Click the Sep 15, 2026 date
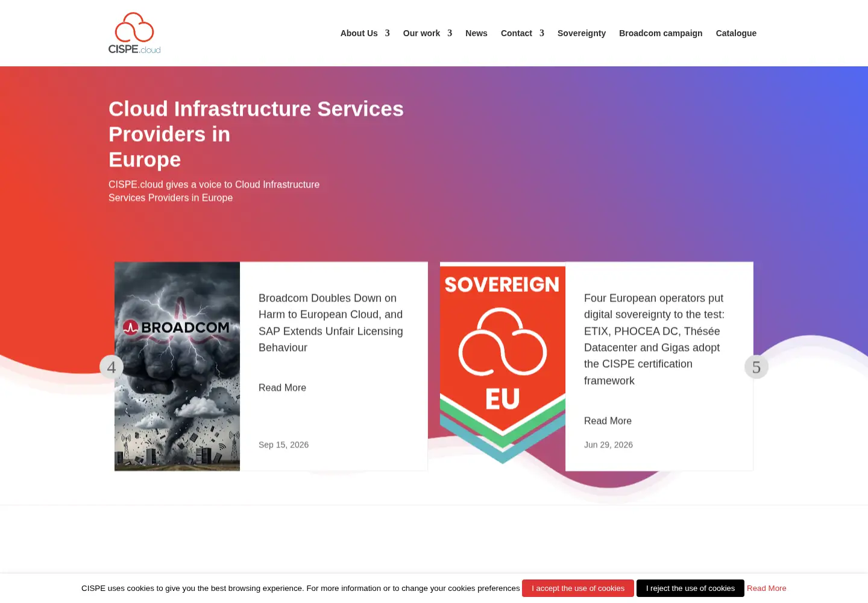The image size is (868, 603). coord(283,445)
